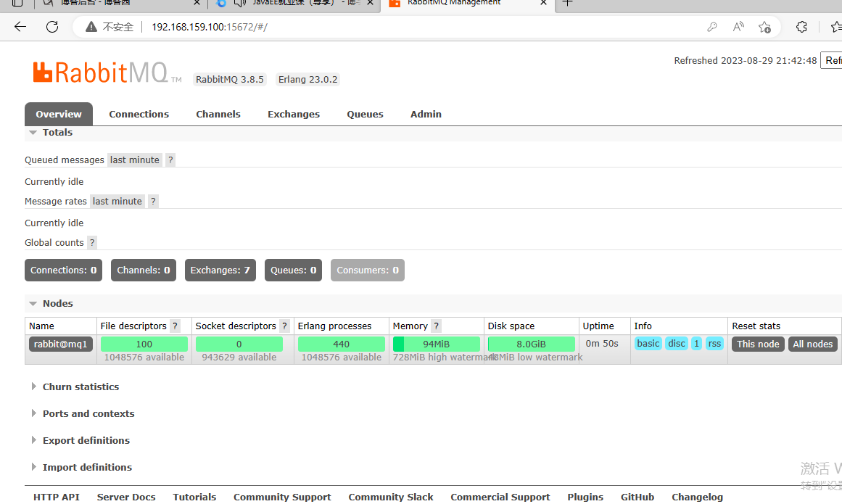Click the not-secure warning triangle icon

coord(91,27)
